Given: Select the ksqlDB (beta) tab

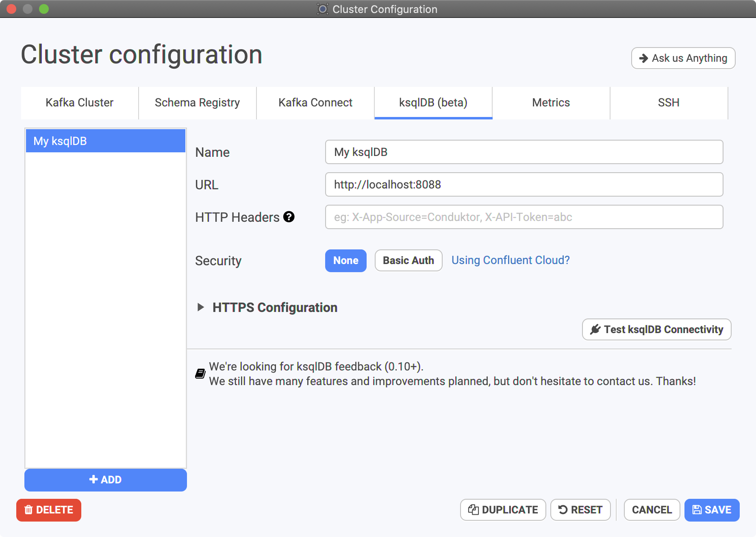Looking at the screenshot, I should pos(433,103).
